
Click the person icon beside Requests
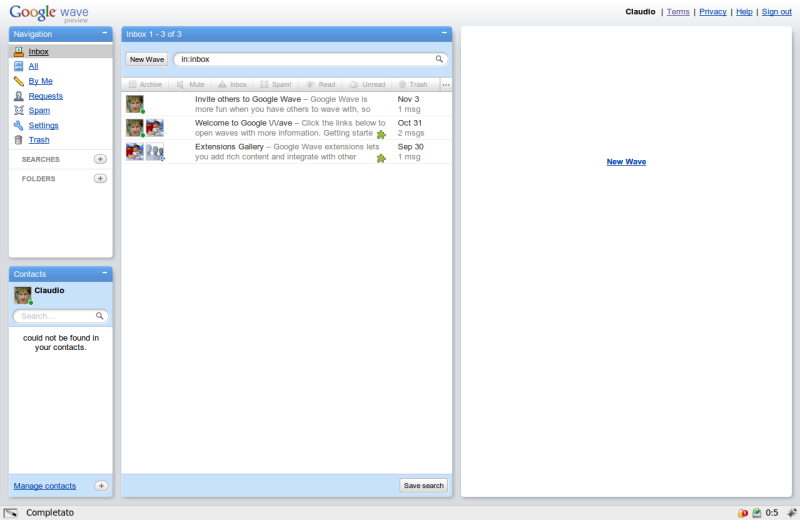click(19, 96)
